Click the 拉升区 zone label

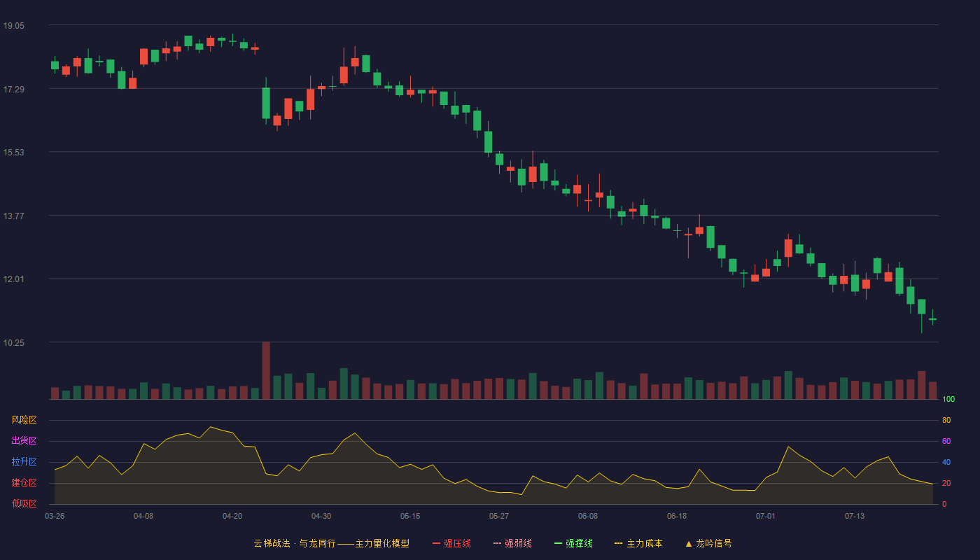click(x=24, y=462)
